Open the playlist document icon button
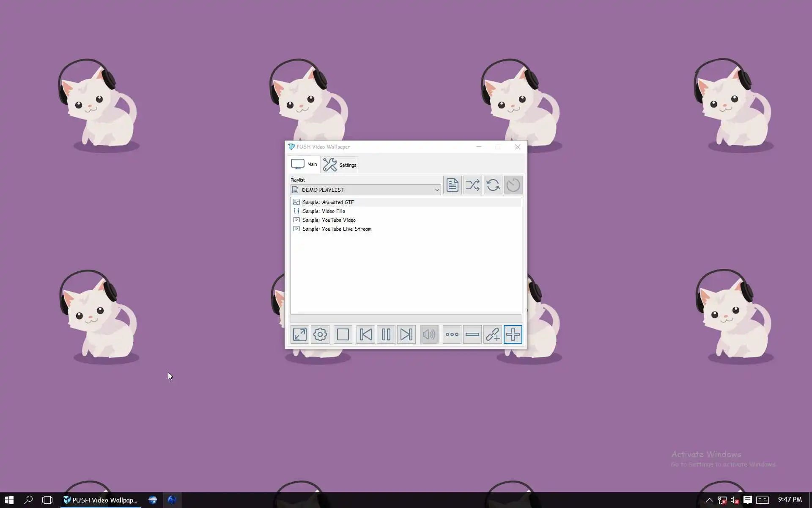812x508 pixels. 452,185
